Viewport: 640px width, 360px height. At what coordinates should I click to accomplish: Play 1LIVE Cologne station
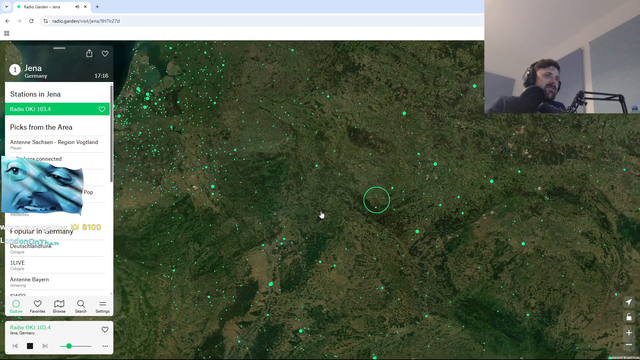pos(57,265)
